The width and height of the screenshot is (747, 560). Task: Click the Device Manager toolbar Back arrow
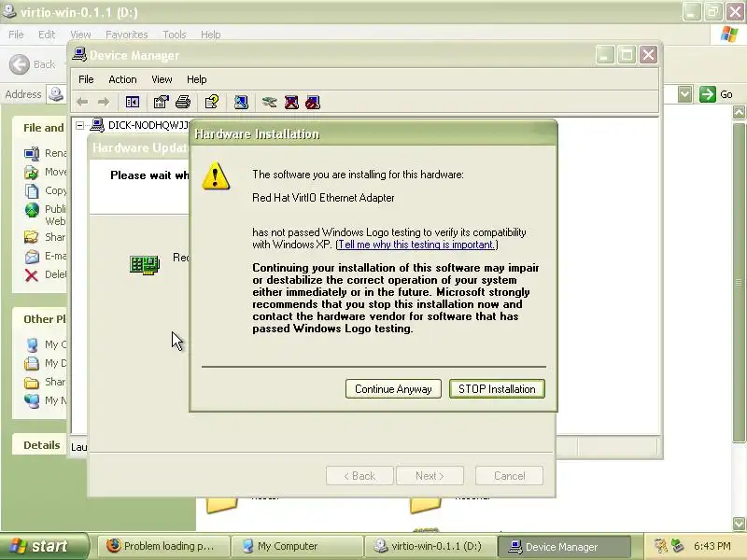tap(82, 102)
